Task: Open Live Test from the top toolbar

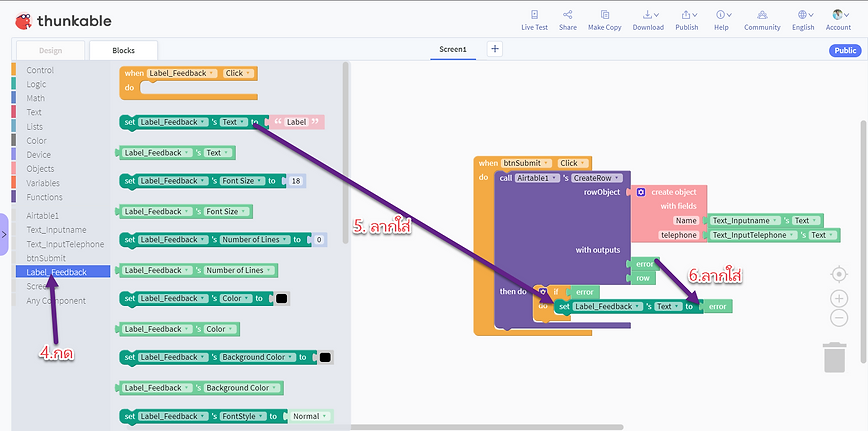Action: (x=534, y=20)
